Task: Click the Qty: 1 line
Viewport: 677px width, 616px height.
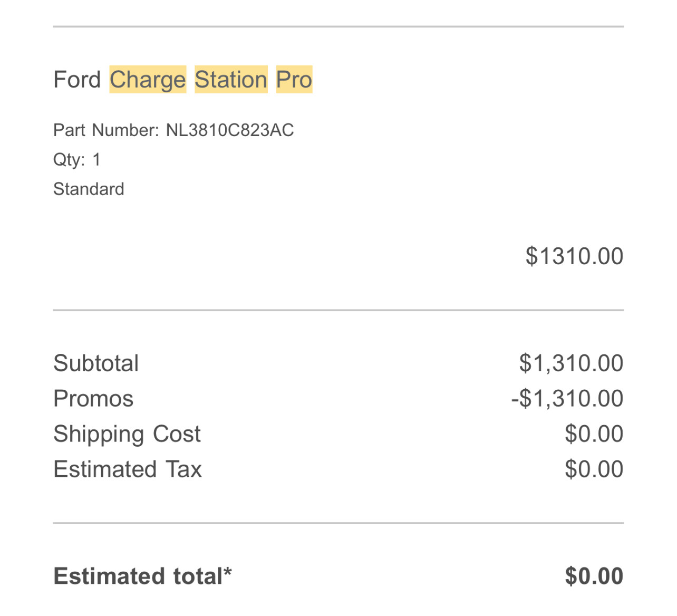Action: point(77,160)
